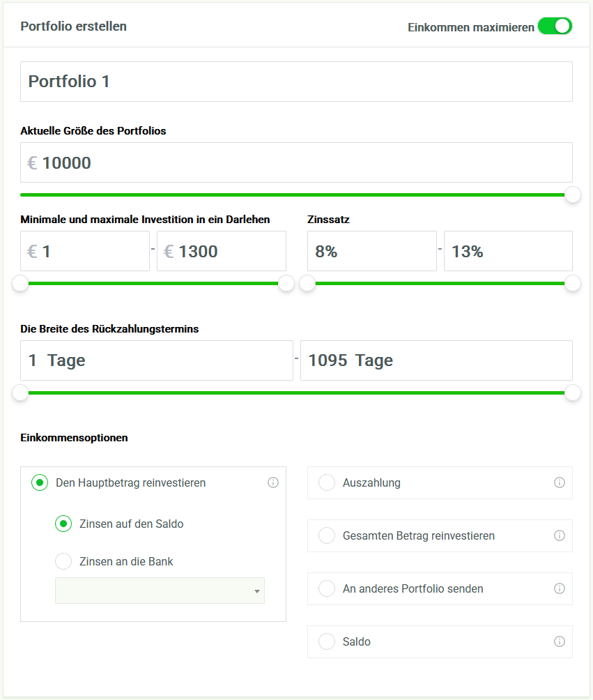Open info icon for Den Hauptbetrag reinvestieren
593x700 pixels.
point(273,482)
